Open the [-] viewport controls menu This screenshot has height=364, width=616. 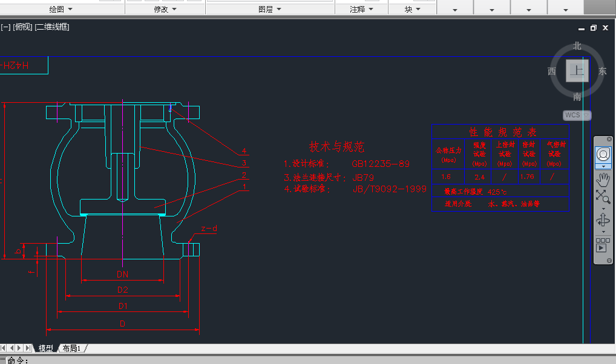pyautogui.click(x=5, y=27)
